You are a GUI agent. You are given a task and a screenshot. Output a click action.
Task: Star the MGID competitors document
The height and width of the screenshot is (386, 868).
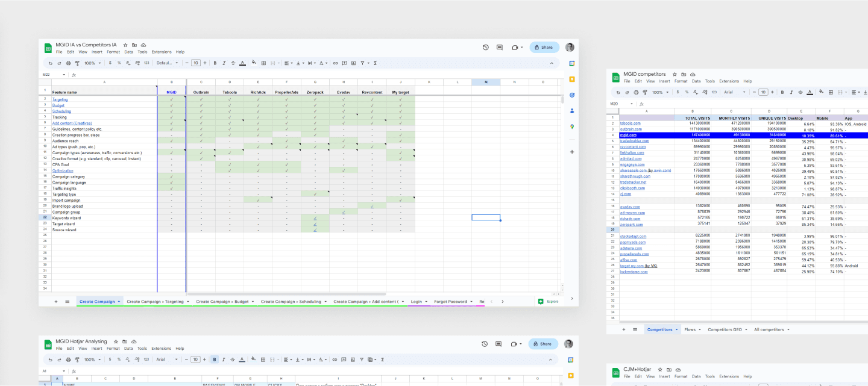(x=675, y=74)
